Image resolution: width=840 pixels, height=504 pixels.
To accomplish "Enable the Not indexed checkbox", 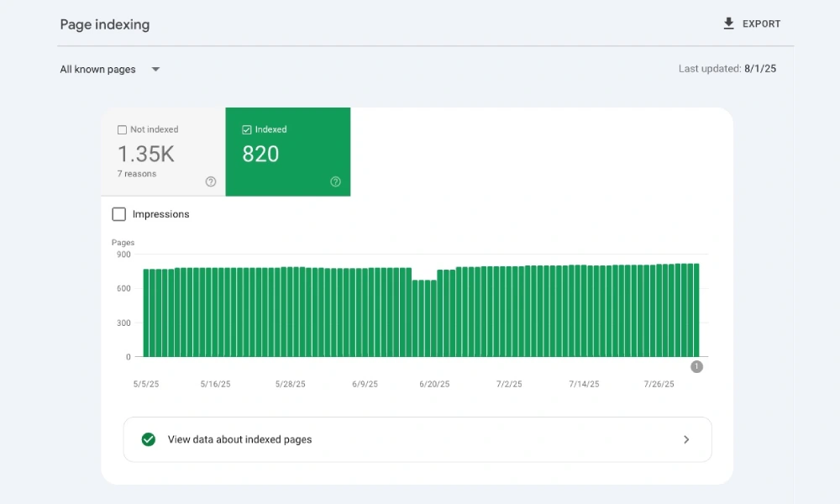I will [x=123, y=130].
